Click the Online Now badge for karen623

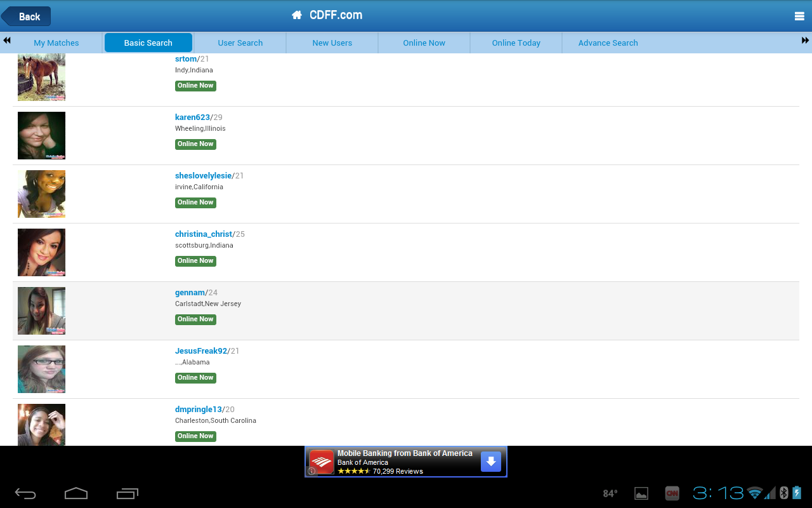point(195,144)
